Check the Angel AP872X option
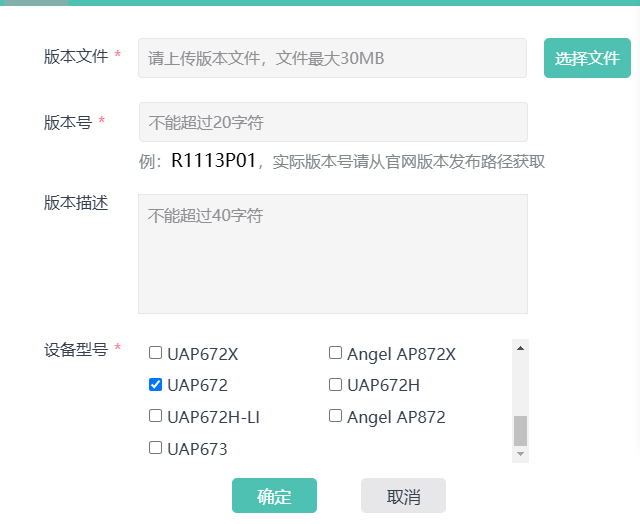 coord(336,353)
